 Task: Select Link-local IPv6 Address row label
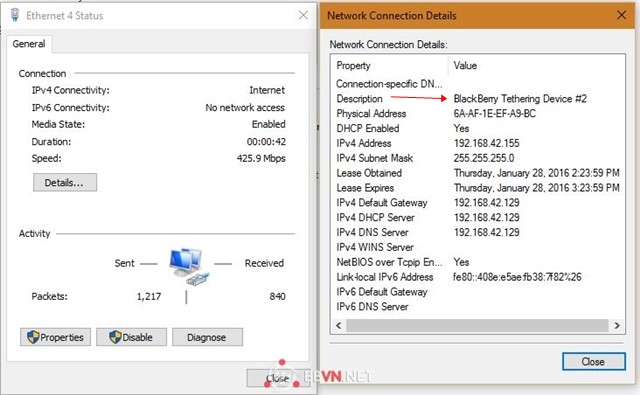coord(385,277)
